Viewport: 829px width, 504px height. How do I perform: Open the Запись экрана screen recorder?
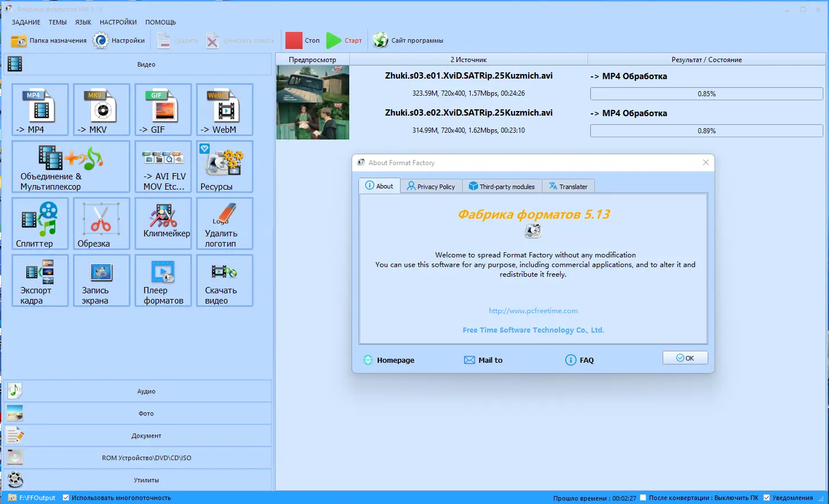pos(101,280)
